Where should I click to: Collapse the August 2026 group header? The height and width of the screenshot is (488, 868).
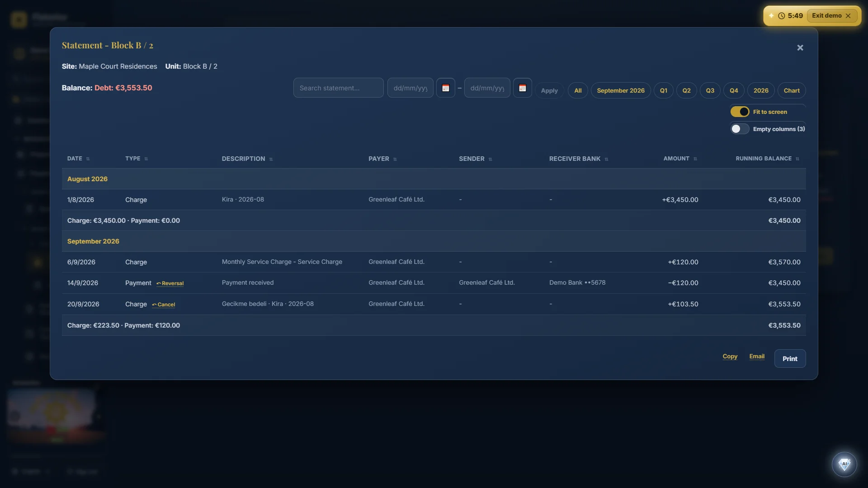434,179
